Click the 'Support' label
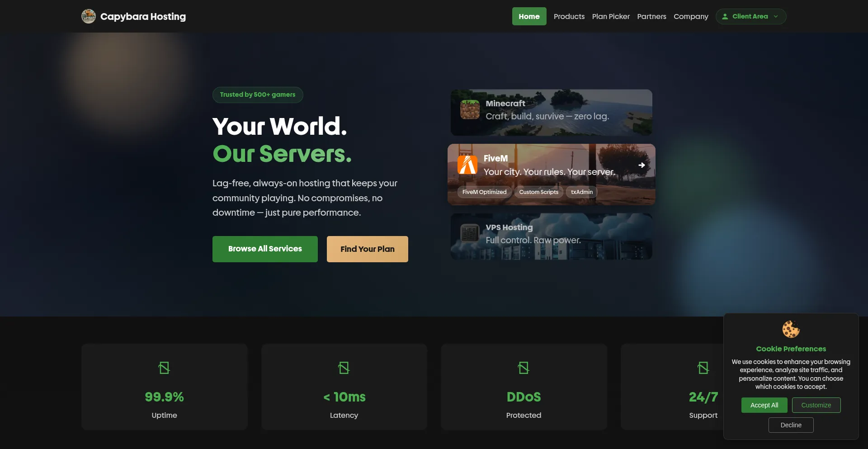Screen dimensions: 868x449 pos(703,416)
